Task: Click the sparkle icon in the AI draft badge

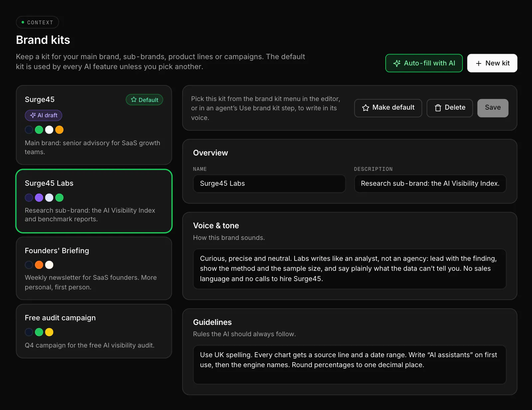Action: [33, 115]
